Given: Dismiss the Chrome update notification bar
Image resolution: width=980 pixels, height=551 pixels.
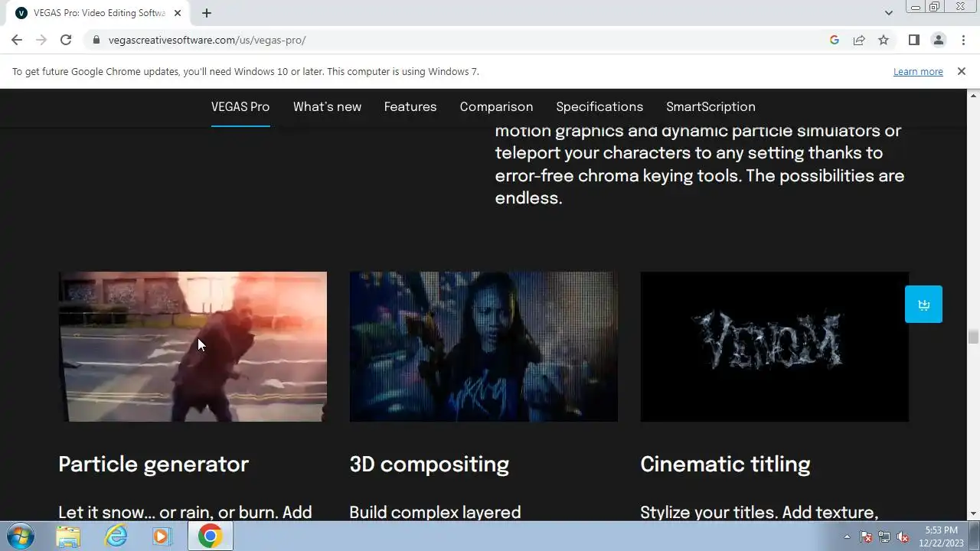Looking at the screenshot, I should (x=962, y=71).
